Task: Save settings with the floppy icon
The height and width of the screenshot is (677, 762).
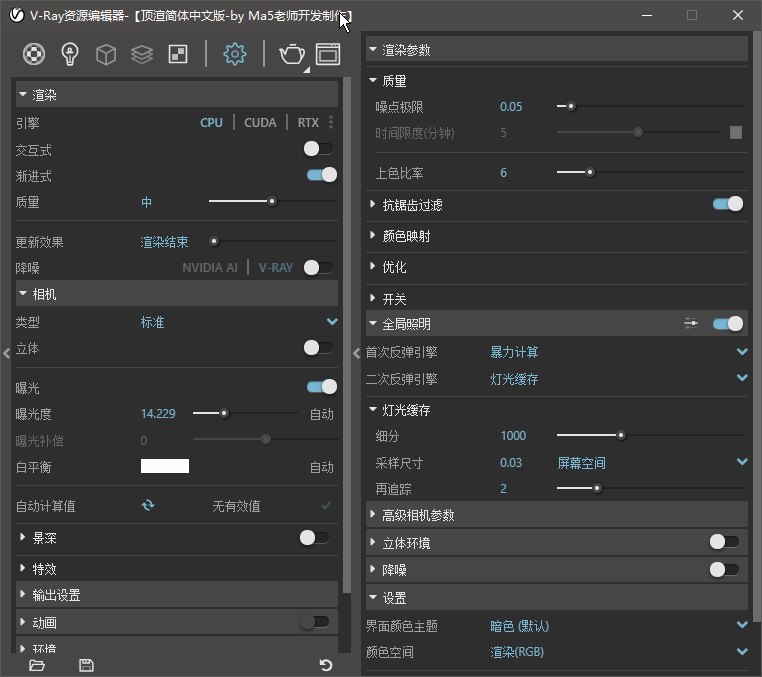Action: 87,665
